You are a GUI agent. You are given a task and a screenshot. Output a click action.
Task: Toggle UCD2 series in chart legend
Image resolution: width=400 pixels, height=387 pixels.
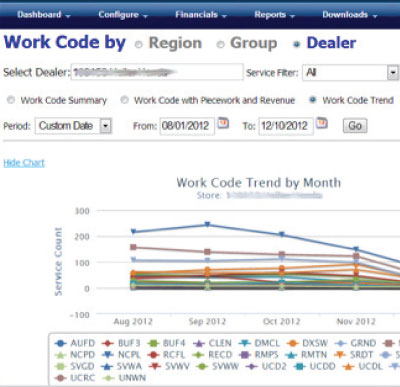click(x=266, y=366)
